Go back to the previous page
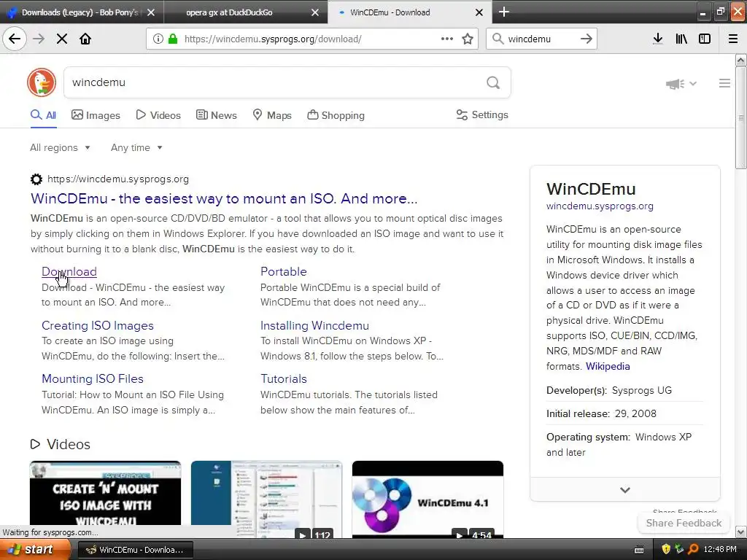 pyautogui.click(x=15, y=39)
